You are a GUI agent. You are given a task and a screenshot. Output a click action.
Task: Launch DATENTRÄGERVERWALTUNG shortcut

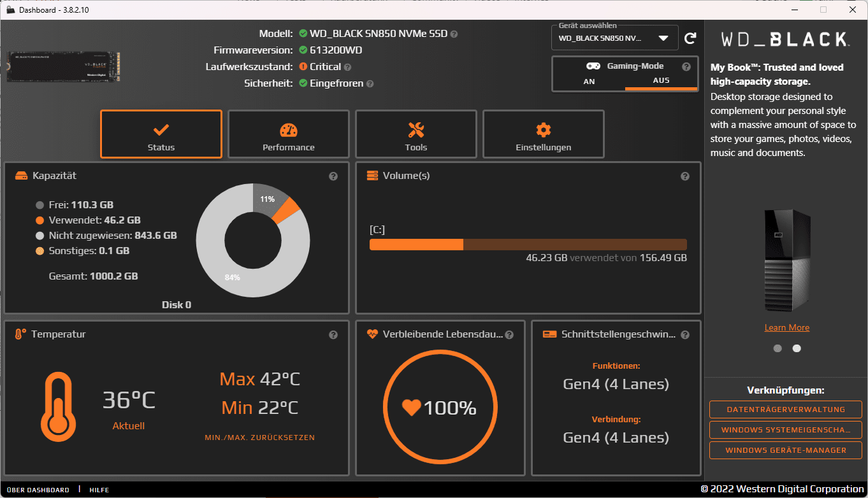click(786, 409)
